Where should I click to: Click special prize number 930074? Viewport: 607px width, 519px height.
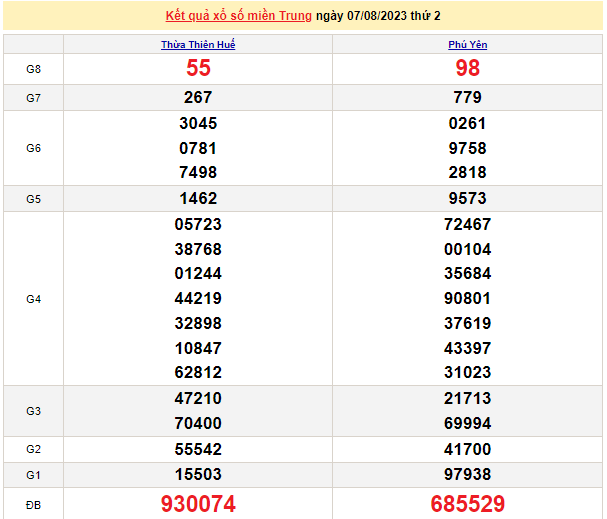(x=198, y=504)
